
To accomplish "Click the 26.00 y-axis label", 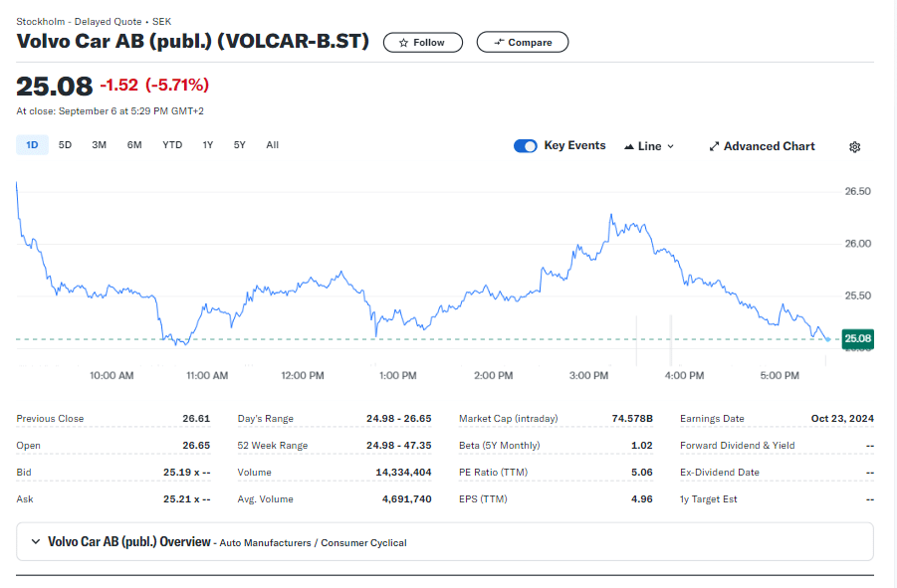I will pos(857,244).
